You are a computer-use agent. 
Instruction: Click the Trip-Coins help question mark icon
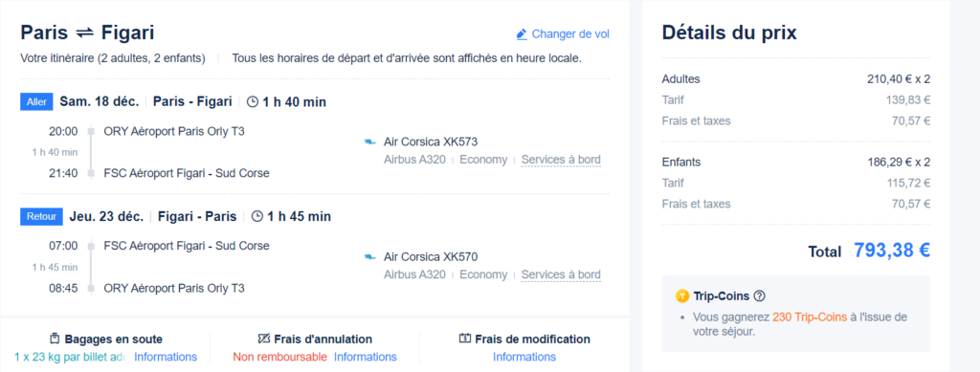click(759, 295)
